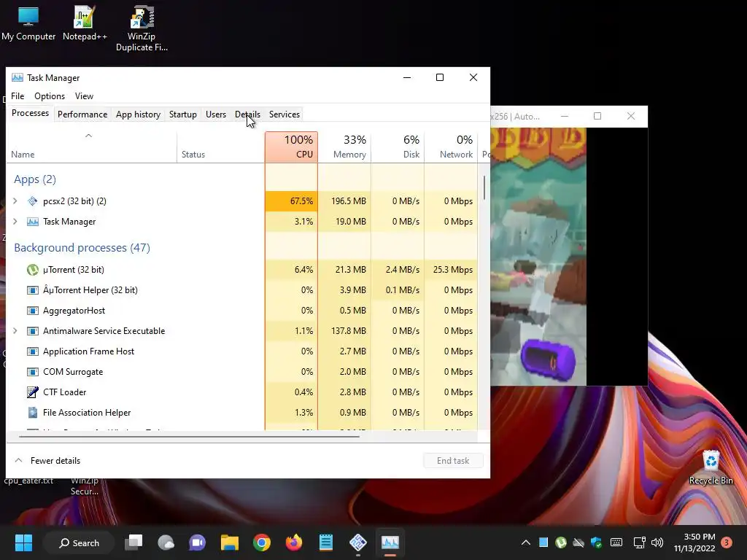This screenshot has height=560, width=747.
Task: Switch to the Users tab
Action: [216, 114]
